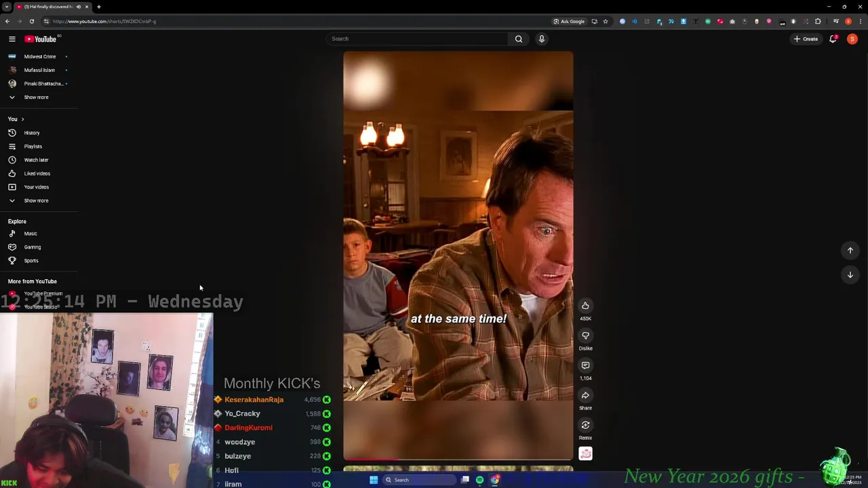Open a new browser tab

[x=98, y=7]
